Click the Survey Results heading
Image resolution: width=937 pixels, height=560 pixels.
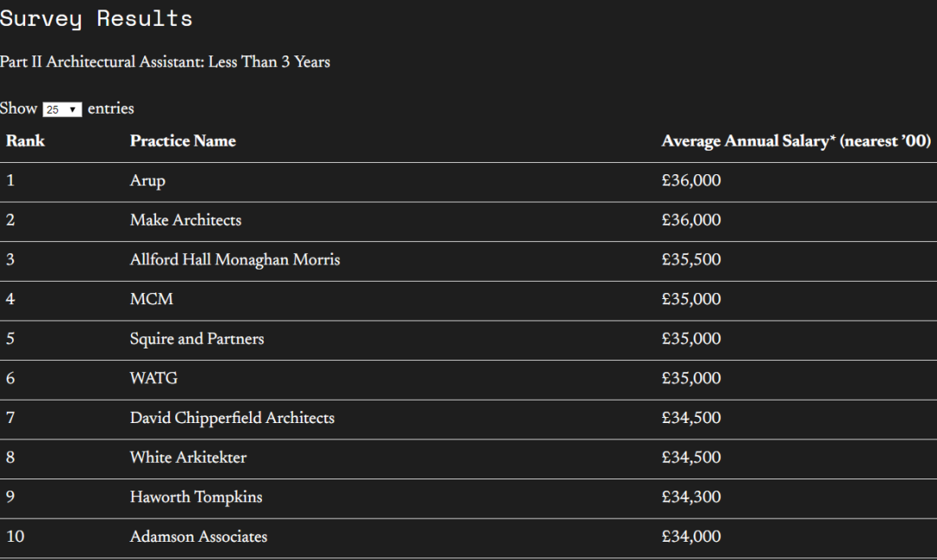[x=96, y=19]
